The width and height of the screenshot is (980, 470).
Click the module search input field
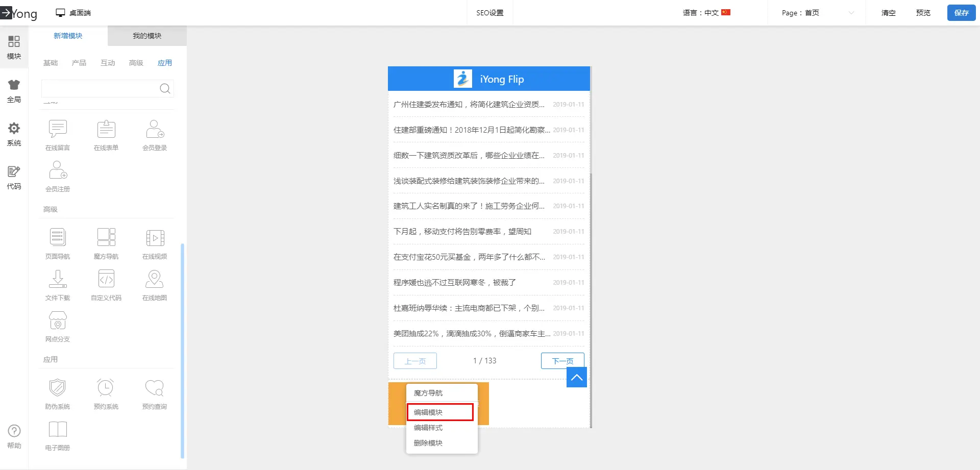[100, 89]
